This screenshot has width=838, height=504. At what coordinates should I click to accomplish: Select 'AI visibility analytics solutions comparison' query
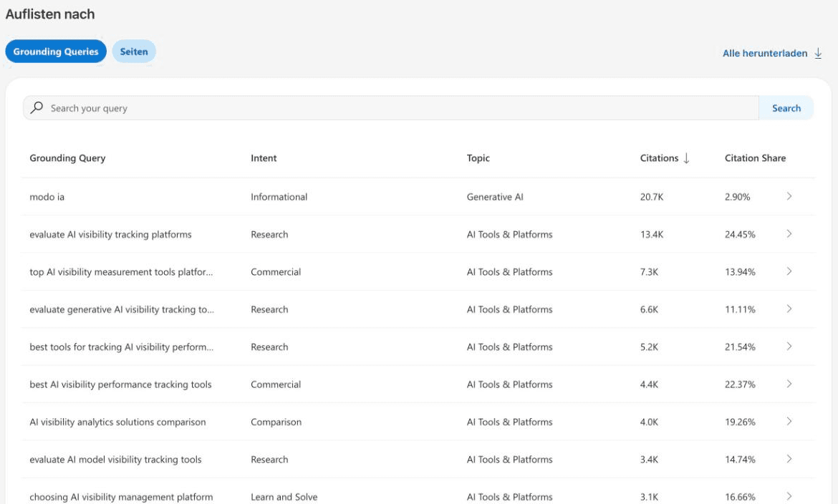[x=117, y=422]
